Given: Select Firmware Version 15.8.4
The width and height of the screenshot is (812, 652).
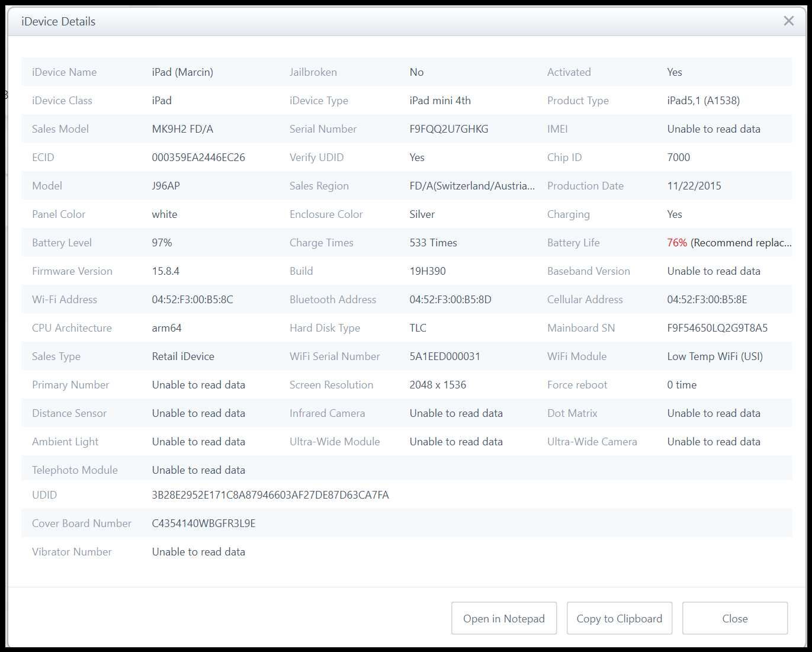Looking at the screenshot, I should pyautogui.click(x=165, y=271).
